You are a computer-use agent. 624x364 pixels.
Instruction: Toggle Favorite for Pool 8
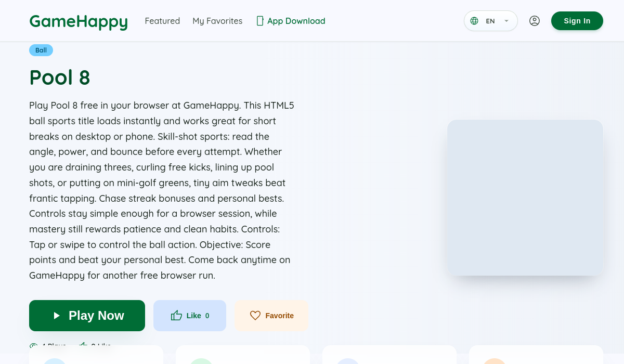coord(271,316)
